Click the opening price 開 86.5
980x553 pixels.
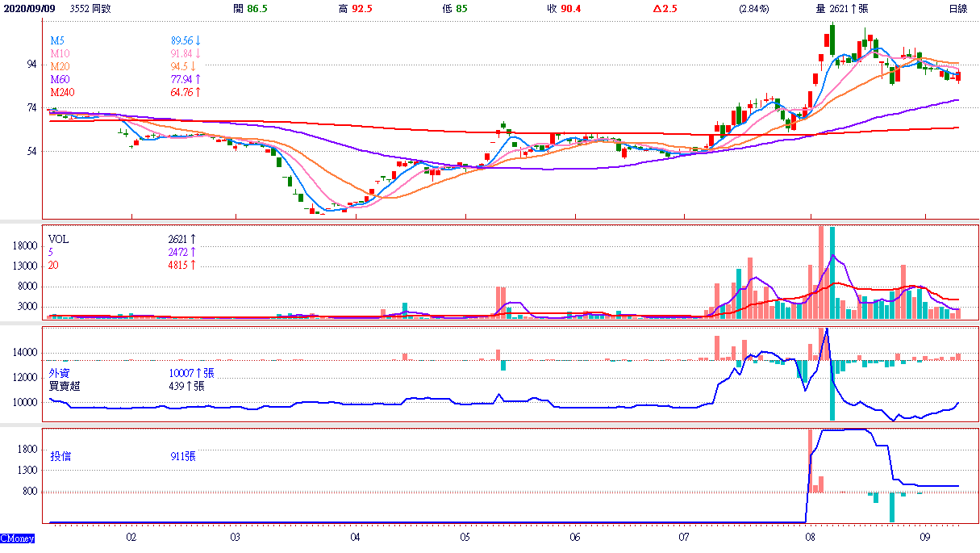pos(250,8)
